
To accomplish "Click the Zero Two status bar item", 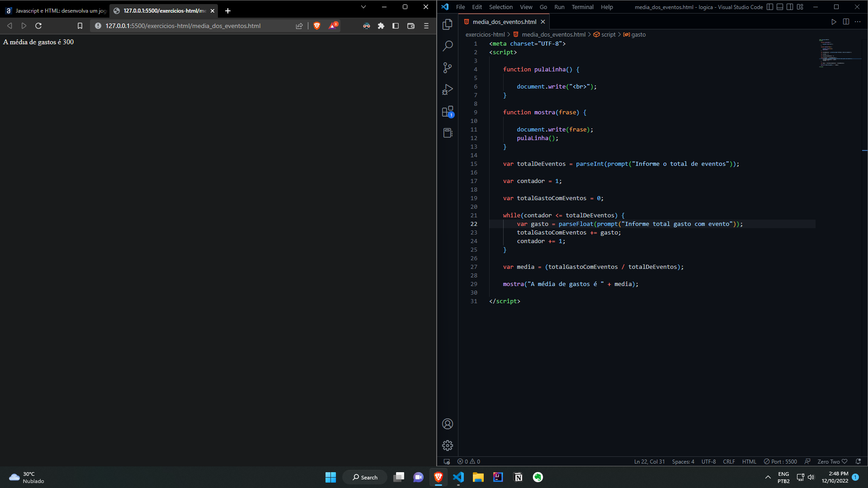I will (832, 461).
